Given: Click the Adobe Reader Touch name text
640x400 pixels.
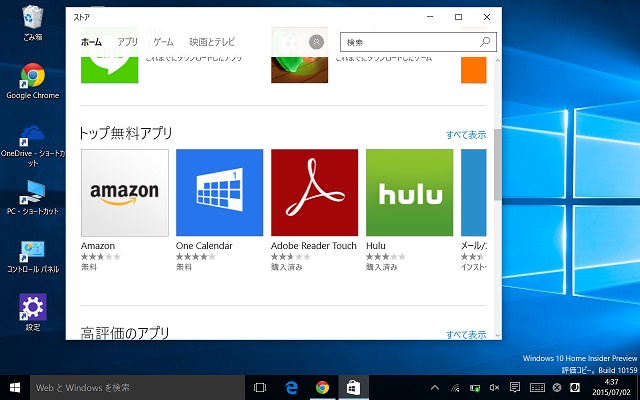Looking at the screenshot, I should coord(313,246).
